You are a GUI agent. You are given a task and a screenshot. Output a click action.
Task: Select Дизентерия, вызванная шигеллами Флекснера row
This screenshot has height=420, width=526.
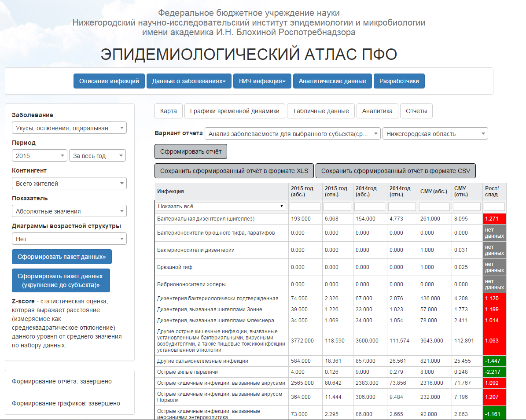click(331, 321)
